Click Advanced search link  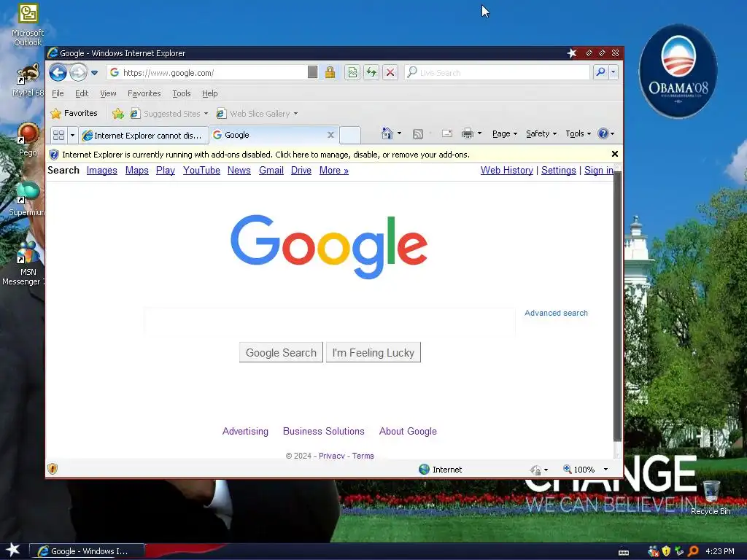(x=556, y=313)
